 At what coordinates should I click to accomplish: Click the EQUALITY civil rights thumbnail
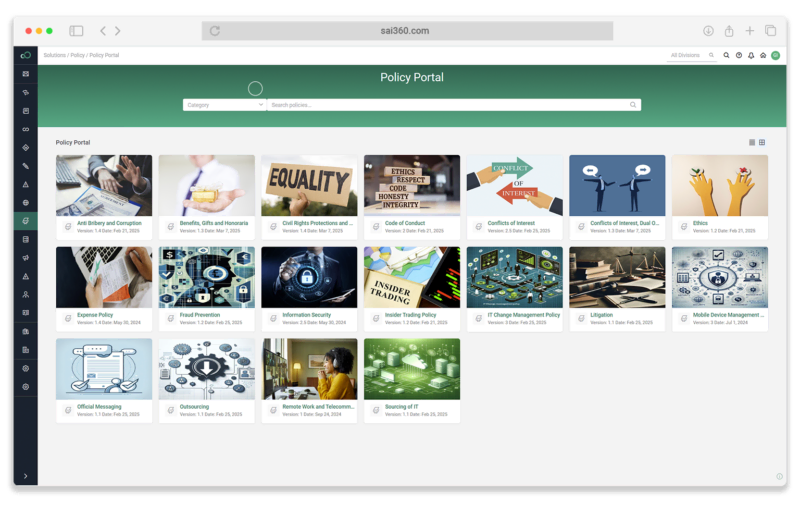click(309, 184)
